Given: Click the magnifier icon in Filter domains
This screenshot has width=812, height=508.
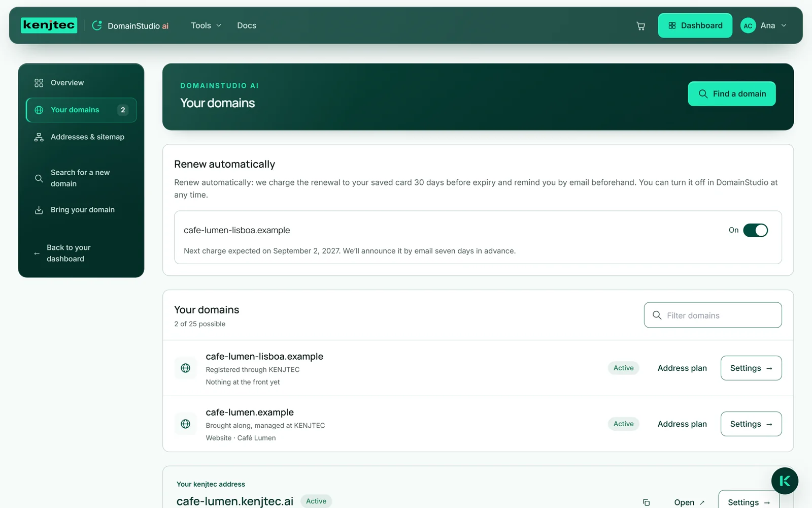Looking at the screenshot, I should point(657,315).
